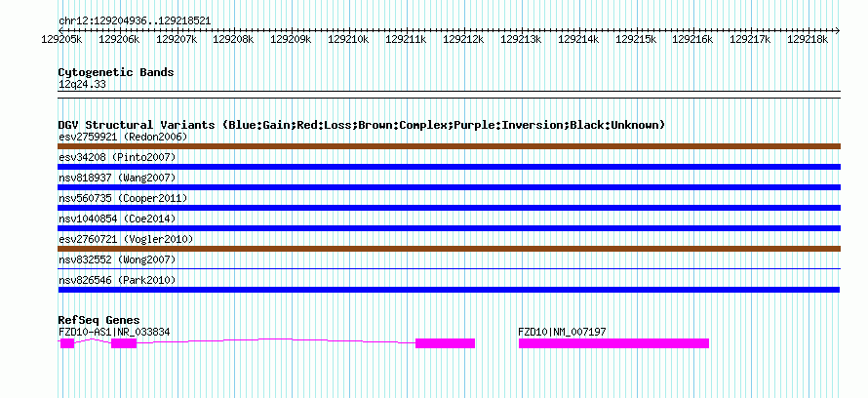This screenshot has height=398, width=868.
Task: Click the 129218k ruler position label
Action: coord(809,40)
